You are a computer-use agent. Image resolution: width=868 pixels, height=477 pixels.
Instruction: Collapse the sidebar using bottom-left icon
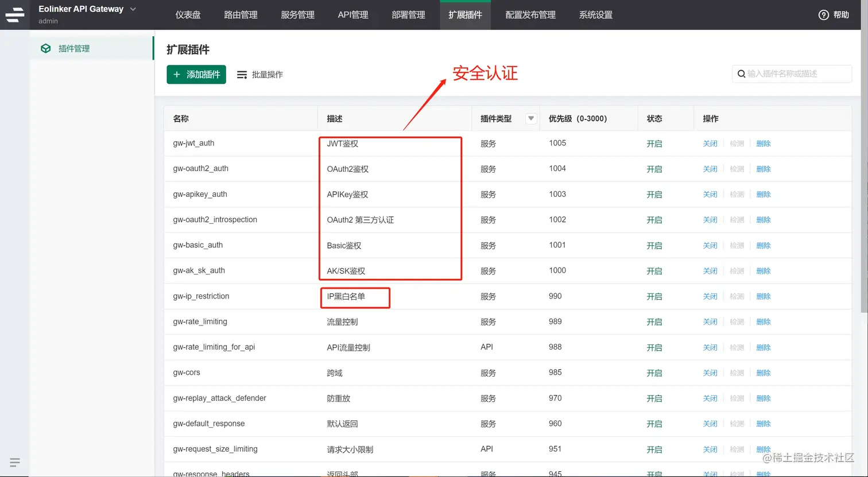coord(14,462)
